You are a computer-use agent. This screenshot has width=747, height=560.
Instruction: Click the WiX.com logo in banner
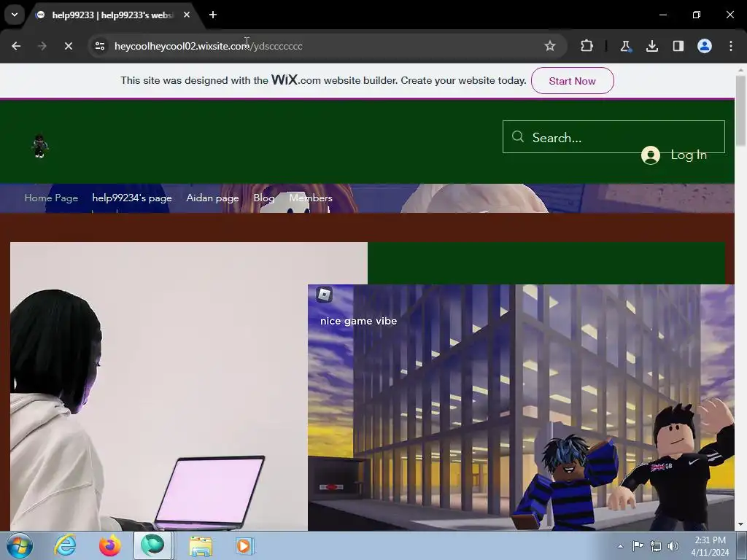click(296, 79)
